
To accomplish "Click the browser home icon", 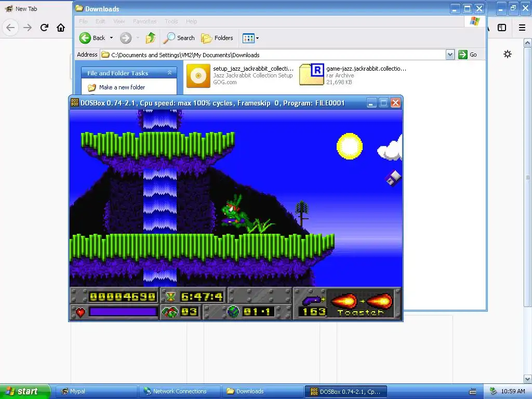I will pos(61,28).
